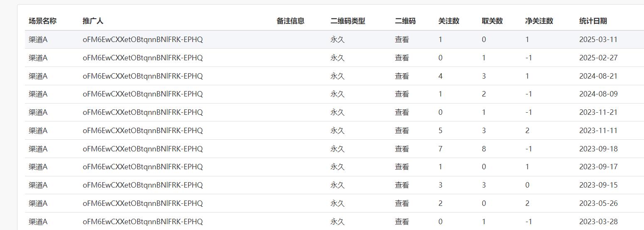The height and width of the screenshot is (230, 644).
Task: Click the 净关注数 column header
Action: coord(539,21)
